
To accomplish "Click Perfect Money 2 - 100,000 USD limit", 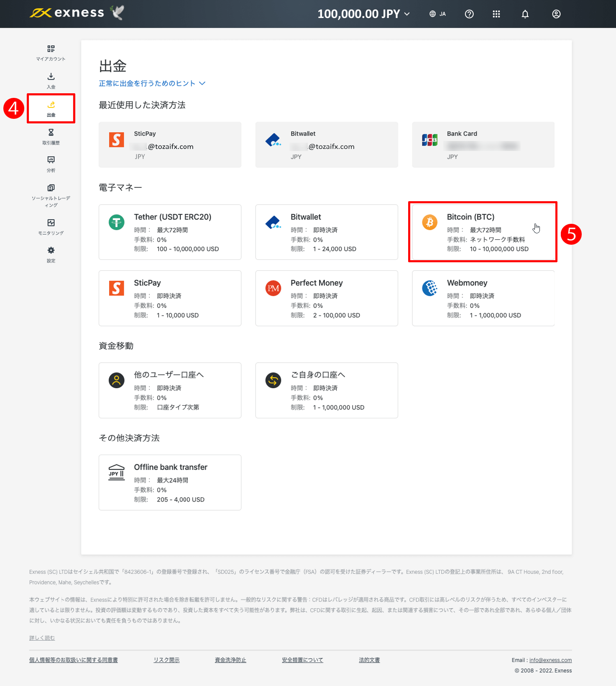I will click(x=337, y=315).
